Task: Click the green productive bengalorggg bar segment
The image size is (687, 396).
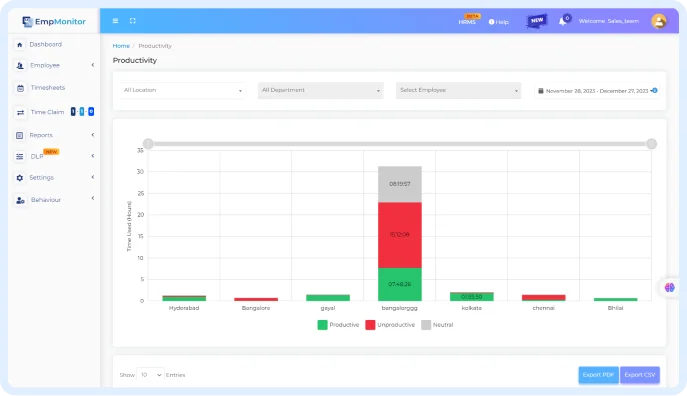Action: pyautogui.click(x=400, y=284)
